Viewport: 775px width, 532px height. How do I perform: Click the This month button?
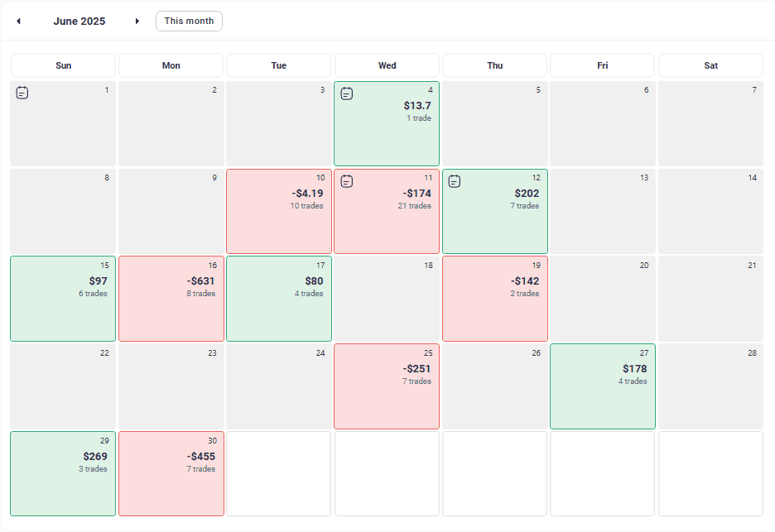189,22
